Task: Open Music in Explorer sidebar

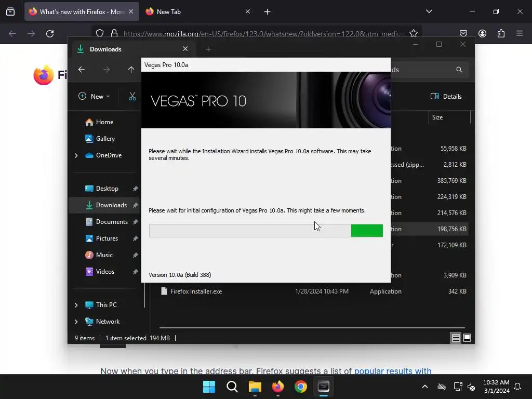Action: point(104,255)
